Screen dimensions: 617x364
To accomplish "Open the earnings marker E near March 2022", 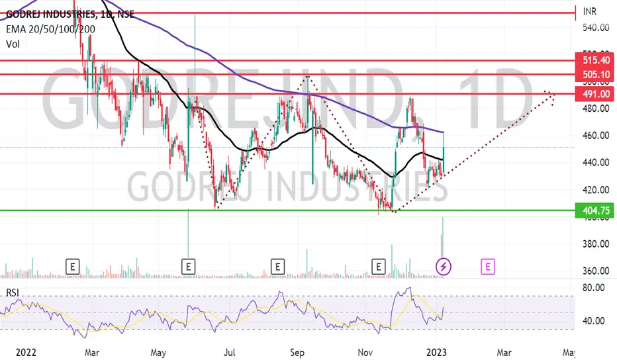I will pos(72,267).
